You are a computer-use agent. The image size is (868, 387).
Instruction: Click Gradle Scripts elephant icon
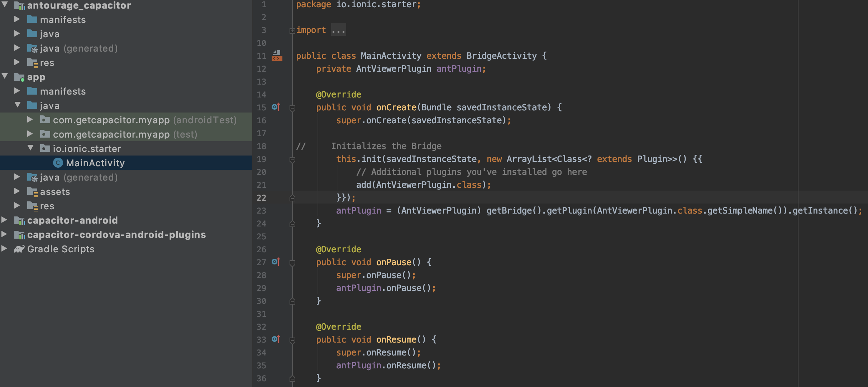point(19,249)
